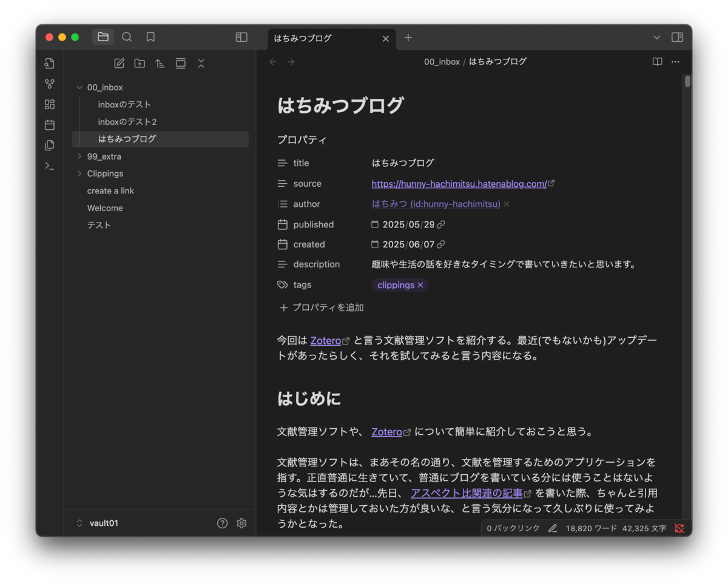Open the graph view from the left ribbon

point(49,84)
